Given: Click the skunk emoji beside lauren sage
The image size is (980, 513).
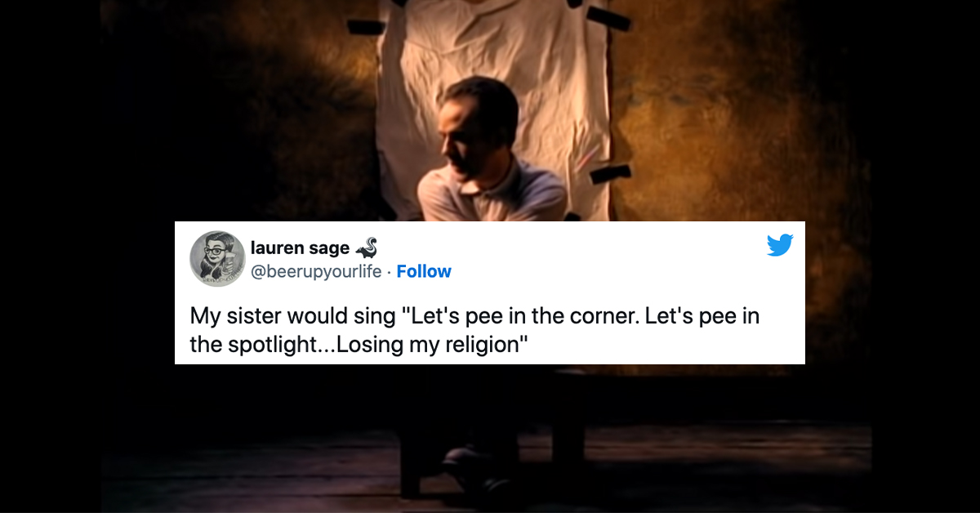Looking at the screenshot, I should (x=366, y=247).
